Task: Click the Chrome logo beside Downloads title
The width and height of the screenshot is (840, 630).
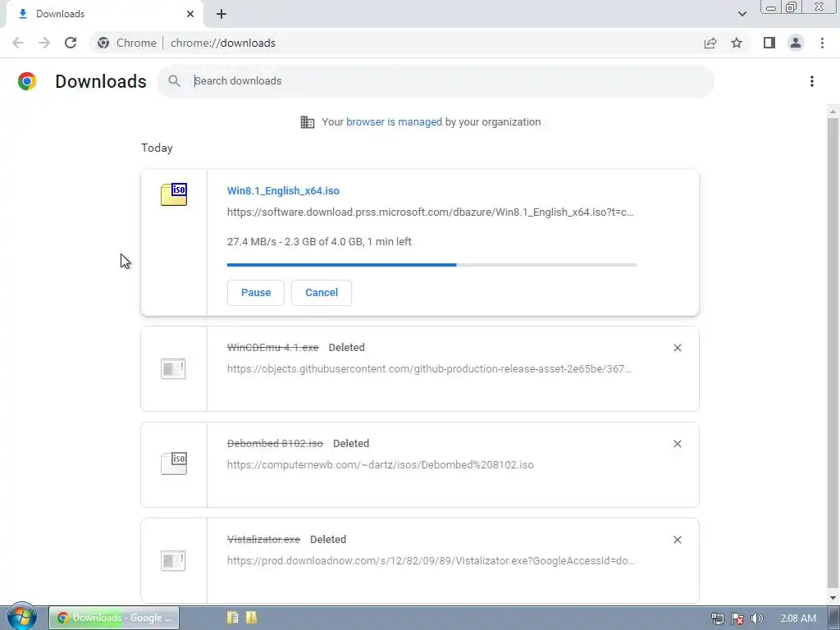Action: [27, 81]
